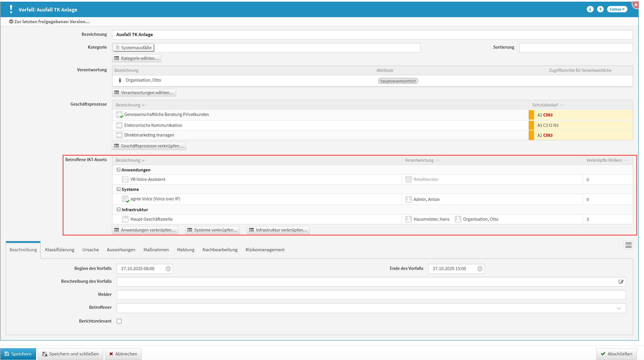Clear the Ende des Vorfalls date

[480, 269]
